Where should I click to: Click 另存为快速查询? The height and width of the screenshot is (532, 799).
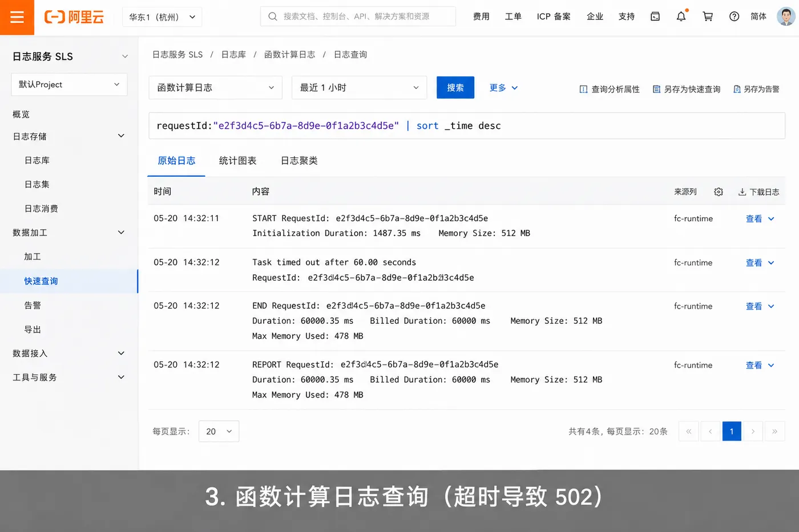click(x=687, y=89)
